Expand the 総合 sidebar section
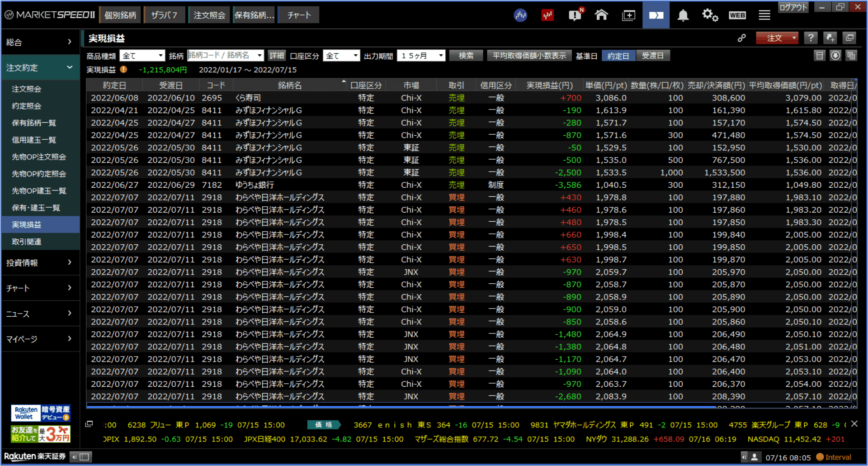This screenshot has width=868, height=466. tap(40, 42)
